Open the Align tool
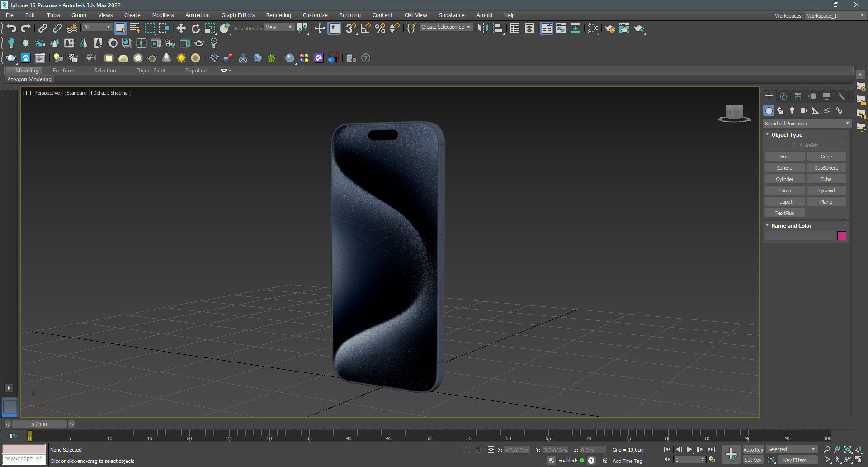Viewport: 868px width, 467px height. coord(498,29)
